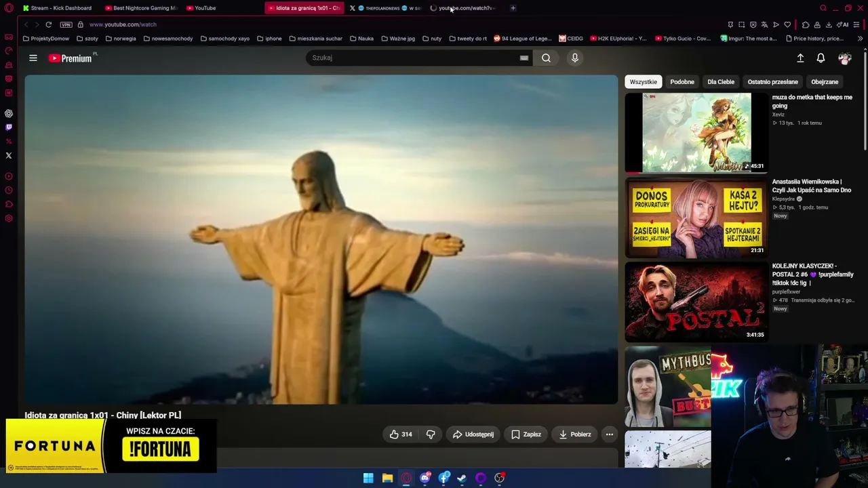Open the ProjektyDomow bookmarks folder
The width and height of the screenshot is (868, 488).
click(46, 39)
